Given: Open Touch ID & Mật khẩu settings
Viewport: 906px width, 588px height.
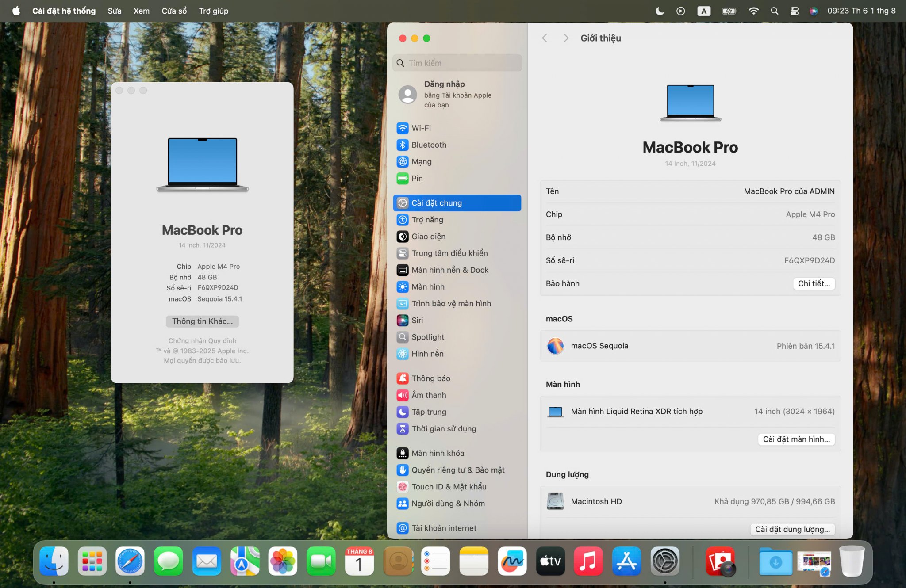Looking at the screenshot, I should click(x=457, y=487).
